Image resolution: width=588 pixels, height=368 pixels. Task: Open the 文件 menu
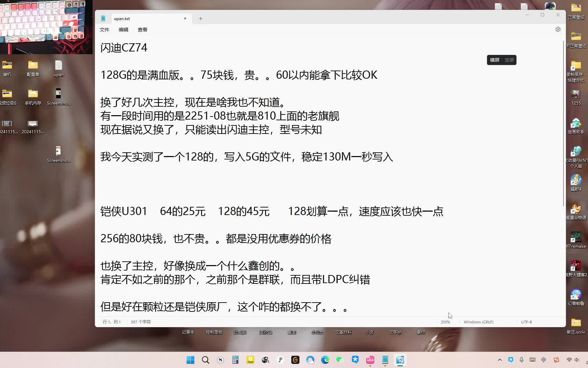coord(104,30)
